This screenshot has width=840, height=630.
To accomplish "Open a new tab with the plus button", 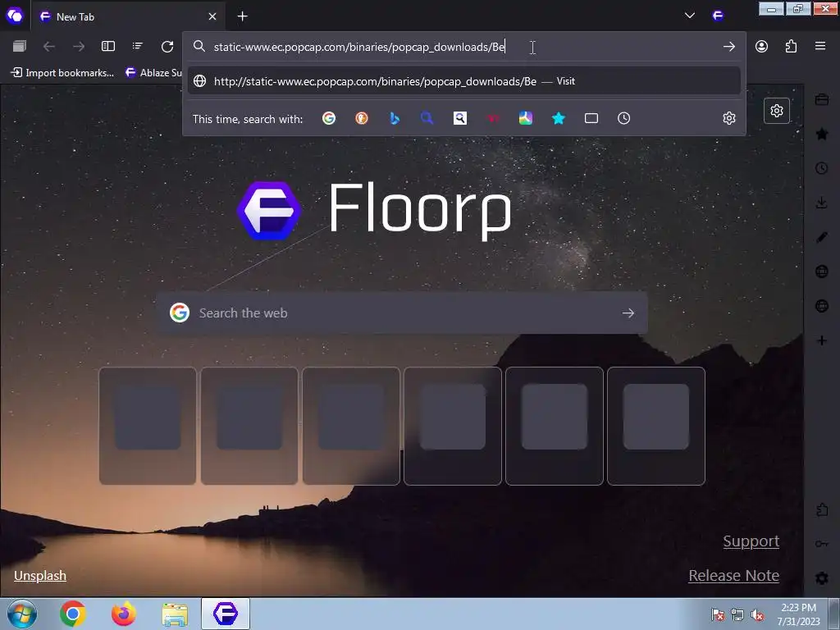I will (x=242, y=16).
